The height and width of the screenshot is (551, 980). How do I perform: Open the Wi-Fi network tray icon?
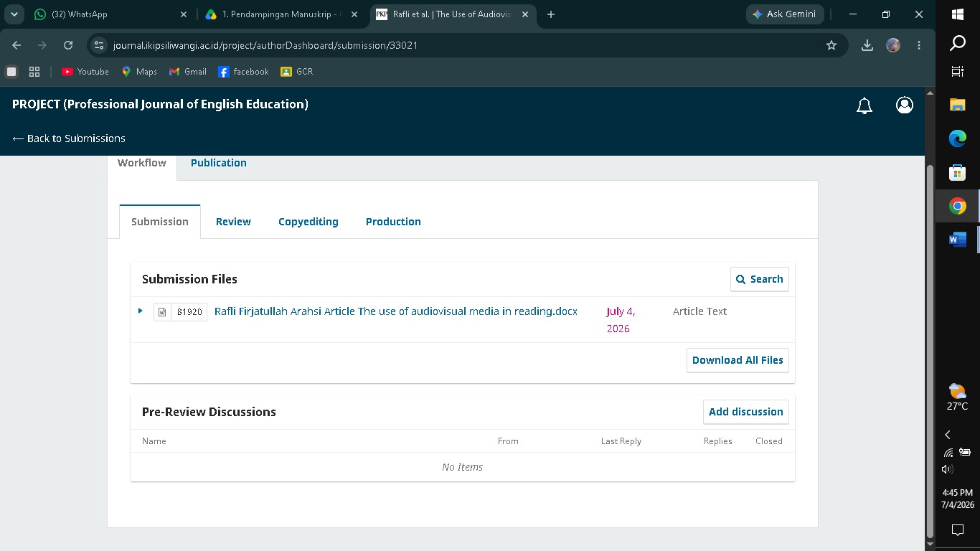point(948,453)
